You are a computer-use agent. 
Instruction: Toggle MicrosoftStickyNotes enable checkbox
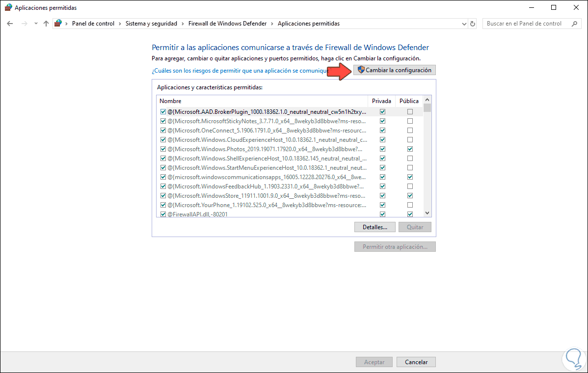click(163, 121)
